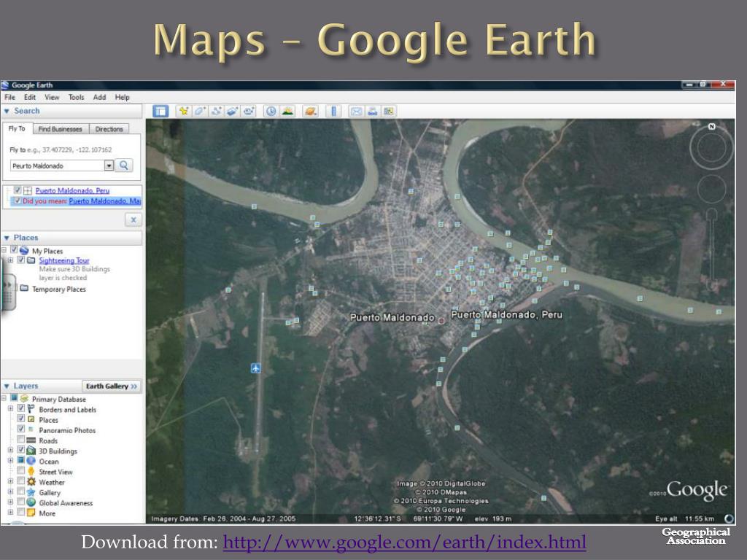Click the Print toolbar icon

pyautogui.click(x=373, y=112)
